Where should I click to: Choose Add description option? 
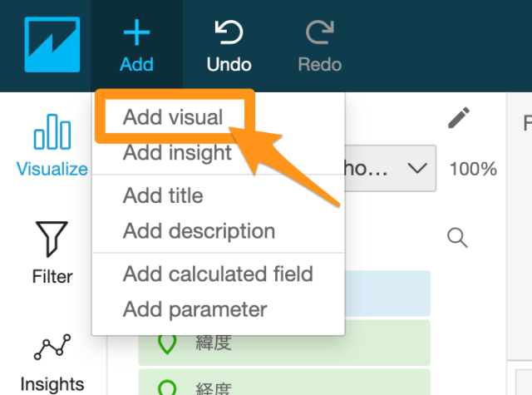coord(199,231)
